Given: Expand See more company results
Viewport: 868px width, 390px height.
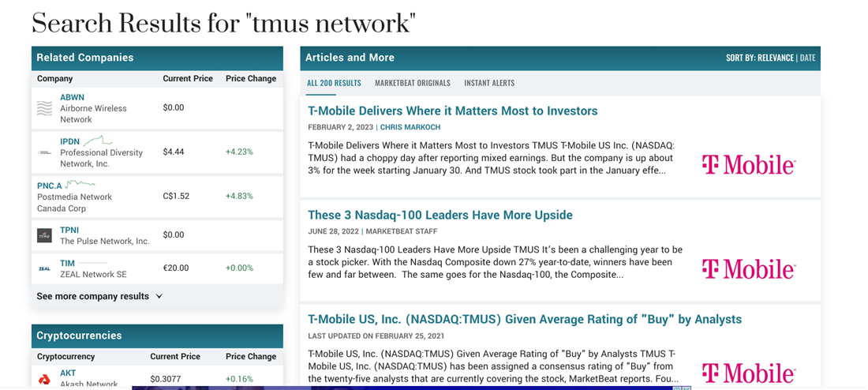Looking at the screenshot, I should (99, 296).
